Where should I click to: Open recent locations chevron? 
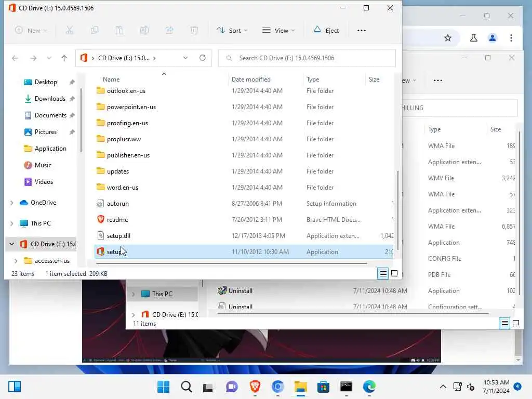tap(49, 58)
